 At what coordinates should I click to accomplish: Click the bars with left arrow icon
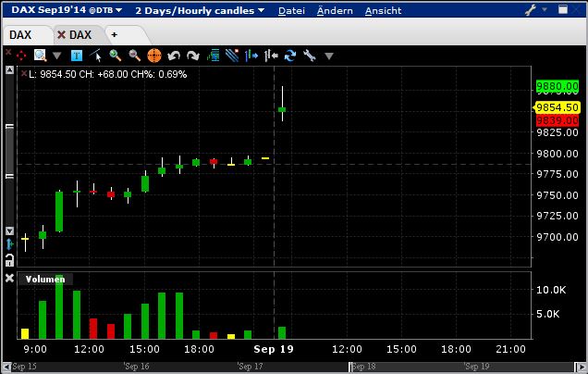[x=271, y=56]
